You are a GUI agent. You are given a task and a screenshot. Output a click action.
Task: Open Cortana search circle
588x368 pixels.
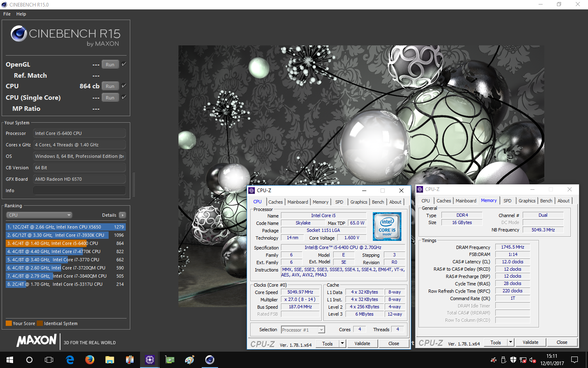coord(29,360)
